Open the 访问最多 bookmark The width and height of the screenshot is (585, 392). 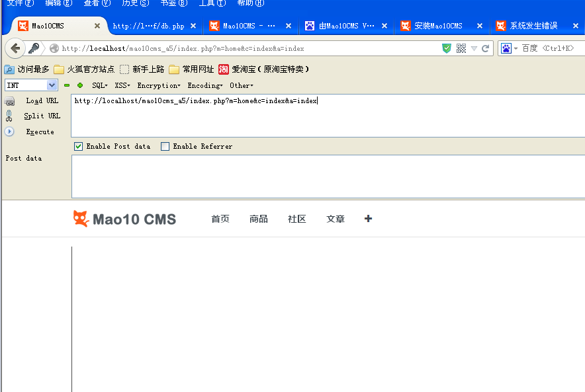tap(27, 69)
